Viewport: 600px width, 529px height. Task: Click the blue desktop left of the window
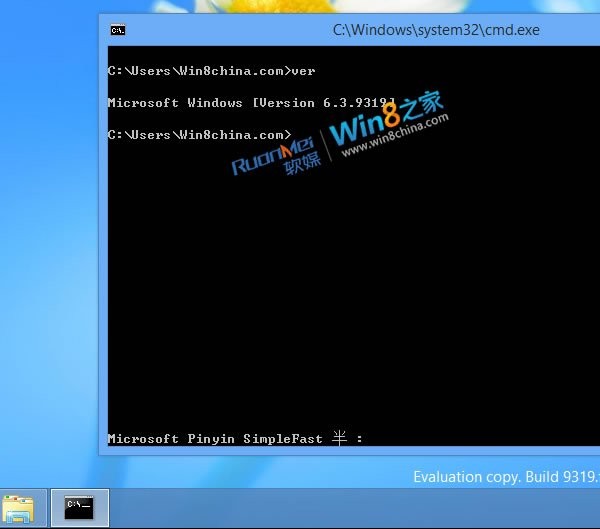click(x=48, y=250)
